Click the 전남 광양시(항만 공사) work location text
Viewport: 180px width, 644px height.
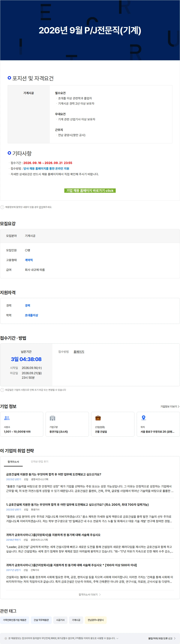coord(72,135)
